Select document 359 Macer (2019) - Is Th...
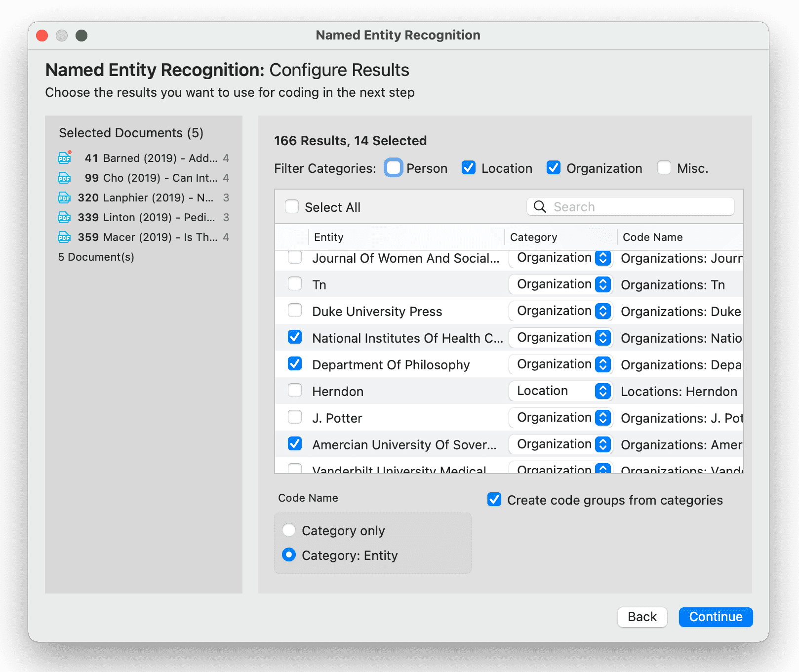The height and width of the screenshot is (672, 799). 144,237
